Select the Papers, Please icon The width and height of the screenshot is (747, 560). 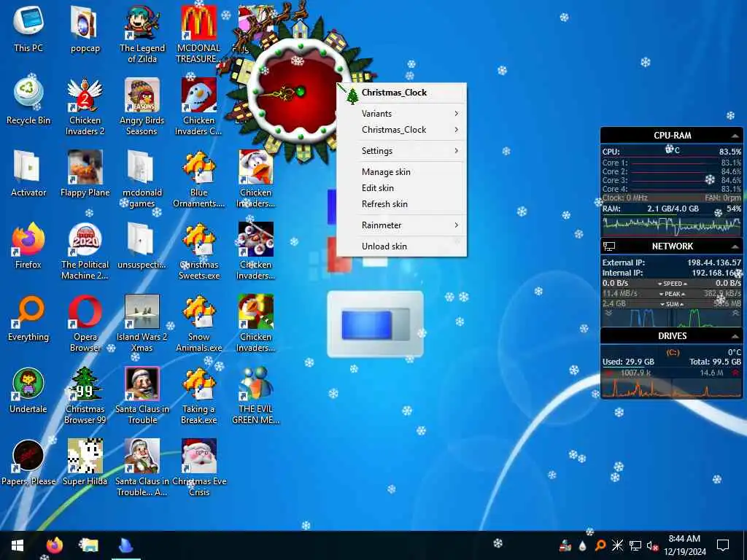28,463
